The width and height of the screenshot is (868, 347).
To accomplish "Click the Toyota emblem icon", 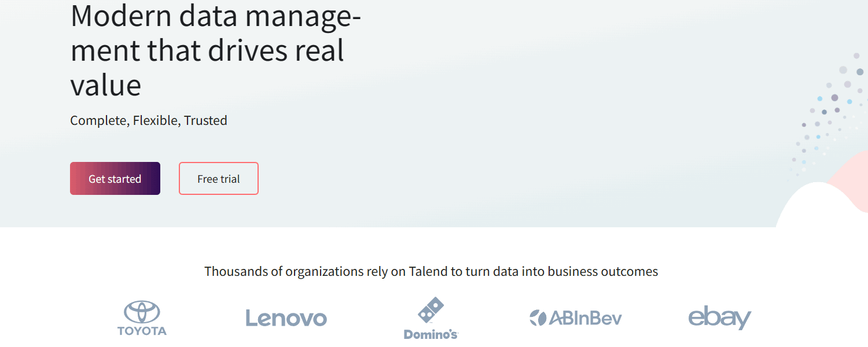I will coord(142,311).
